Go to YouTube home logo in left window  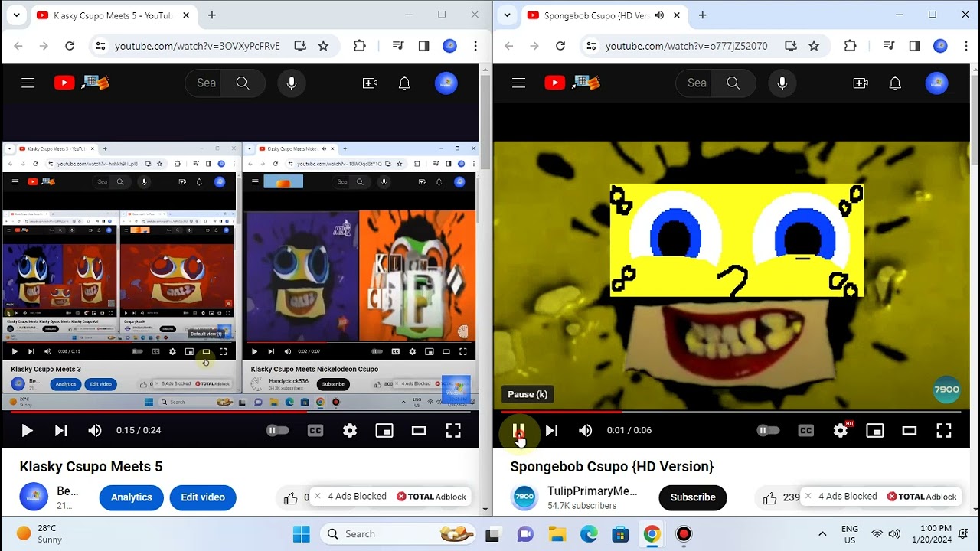pyautogui.click(x=82, y=83)
